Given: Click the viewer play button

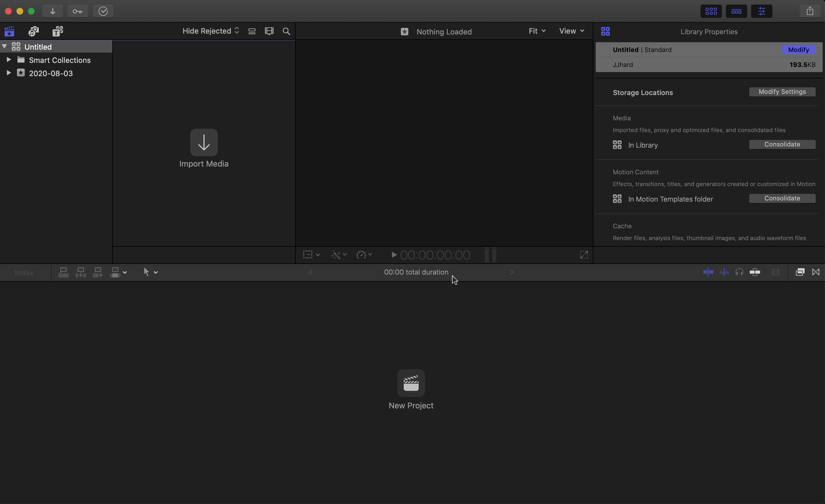Looking at the screenshot, I should tap(394, 255).
